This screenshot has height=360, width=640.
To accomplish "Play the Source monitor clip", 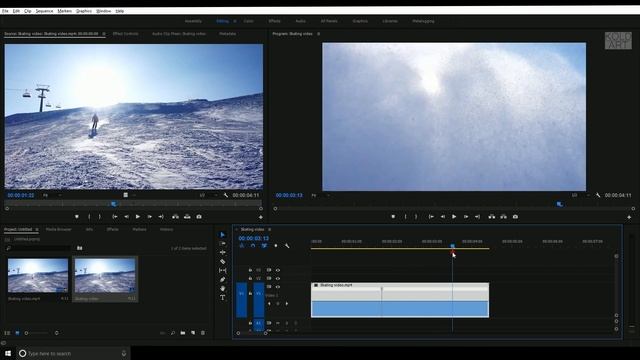I will click(x=138, y=217).
